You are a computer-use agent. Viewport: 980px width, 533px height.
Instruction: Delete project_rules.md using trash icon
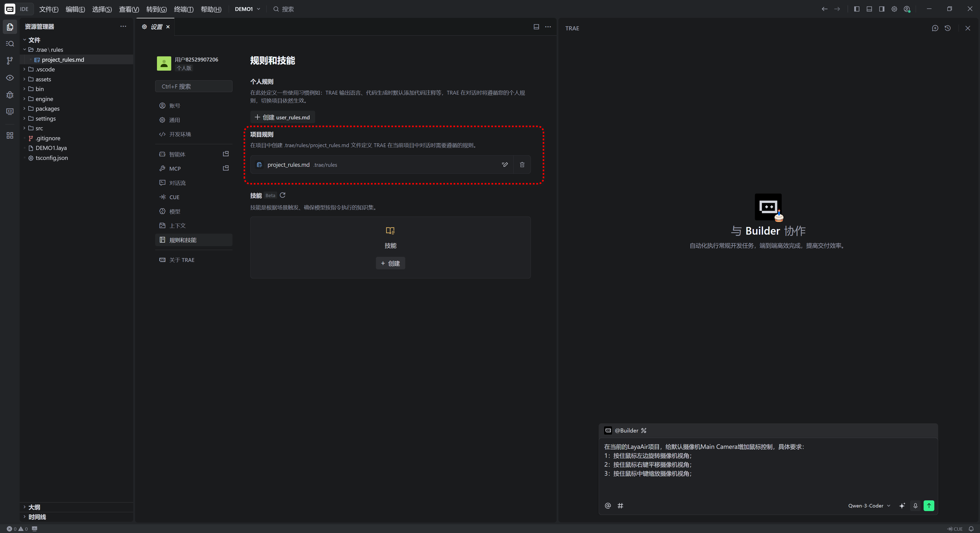(x=522, y=164)
